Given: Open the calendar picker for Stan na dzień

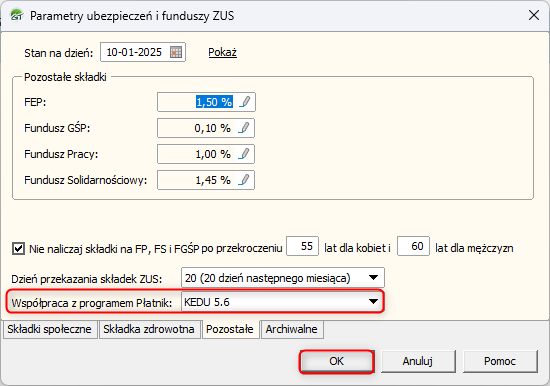Looking at the screenshot, I should point(176,52).
